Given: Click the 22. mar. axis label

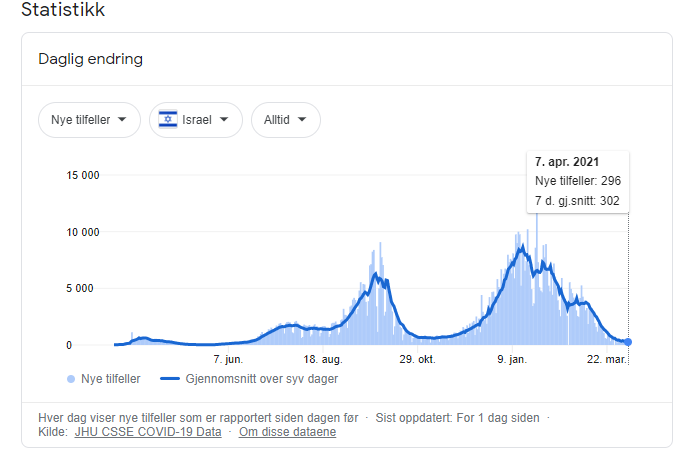Looking at the screenshot, I should tap(605, 359).
